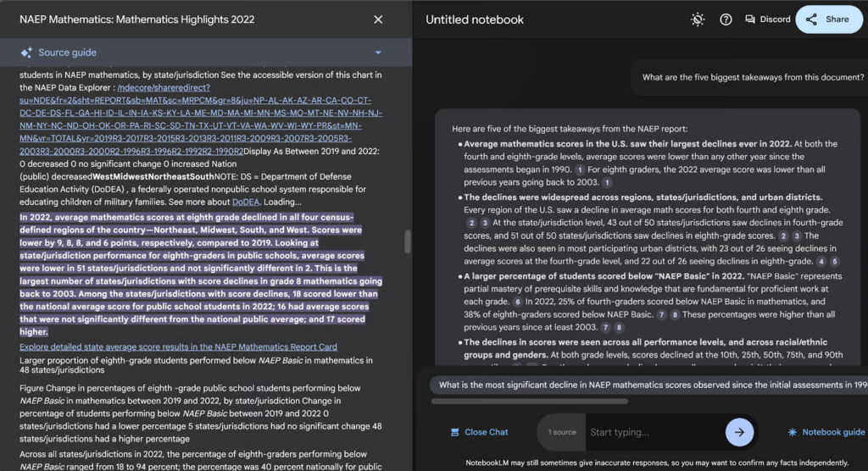Click the horizontal scrollbar under suggested questions
Viewport: 868px width, 471px height.
530,402
